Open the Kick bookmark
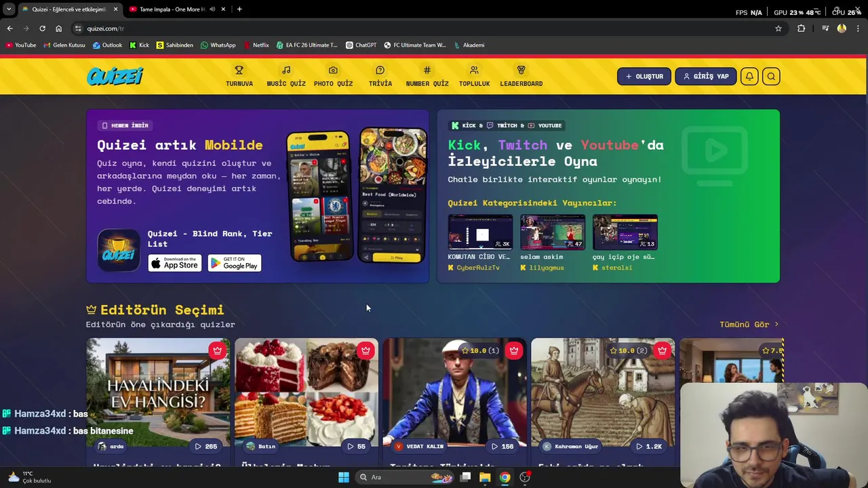This screenshot has height=488, width=868. point(139,45)
